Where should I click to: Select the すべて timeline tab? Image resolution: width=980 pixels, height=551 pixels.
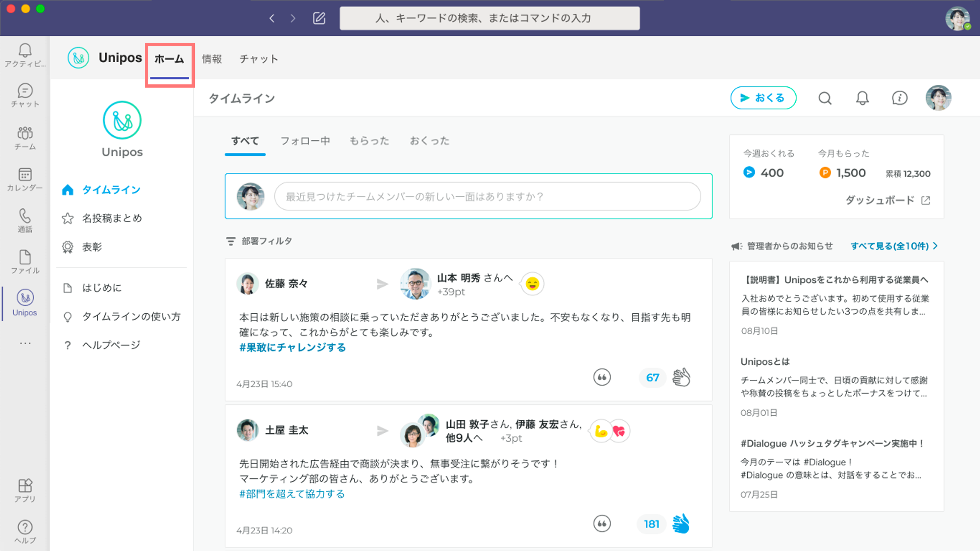[x=245, y=141]
